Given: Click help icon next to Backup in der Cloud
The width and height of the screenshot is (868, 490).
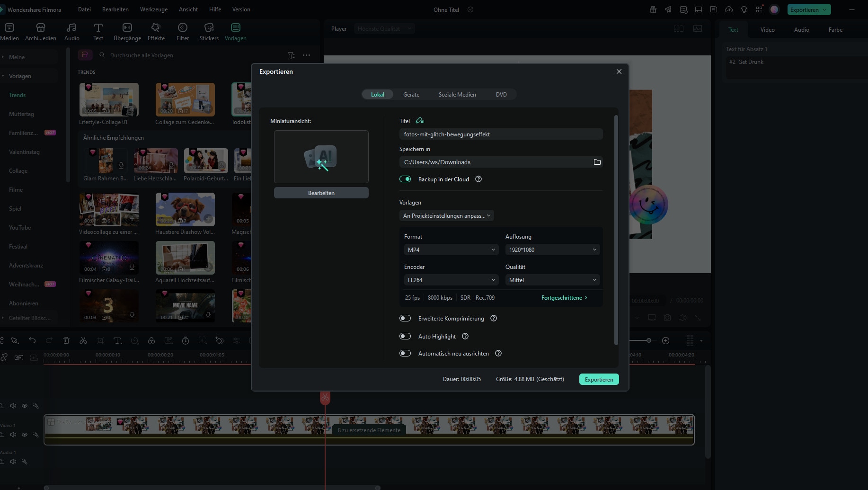Looking at the screenshot, I should (478, 179).
